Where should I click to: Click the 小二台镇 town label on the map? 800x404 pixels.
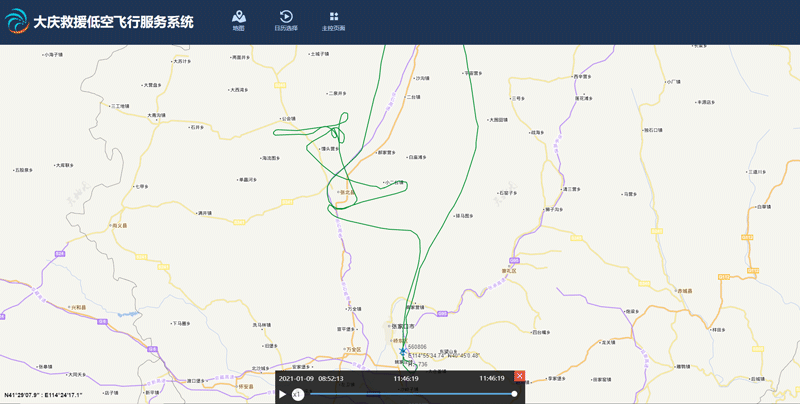click(x=394, y=182)
